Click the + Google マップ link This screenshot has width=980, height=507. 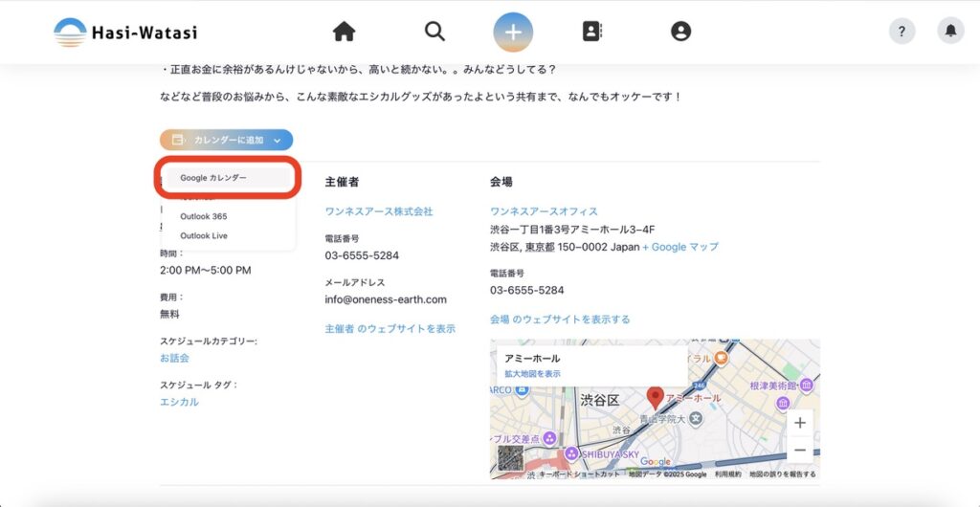(679, 247)
